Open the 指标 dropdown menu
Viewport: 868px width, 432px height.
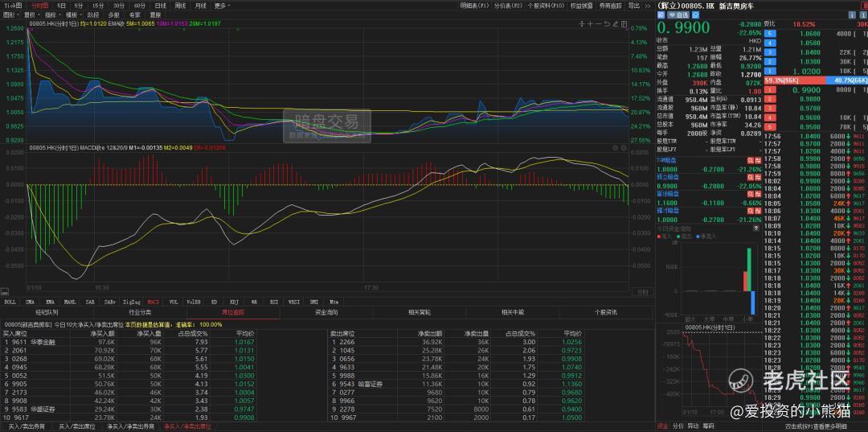[52, 14]
